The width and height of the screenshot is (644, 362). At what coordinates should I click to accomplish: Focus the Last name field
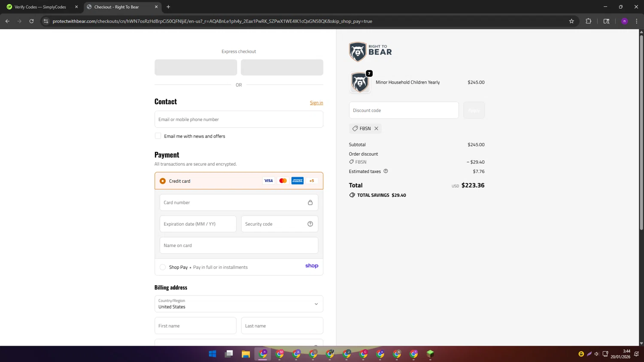click(282, 326)
